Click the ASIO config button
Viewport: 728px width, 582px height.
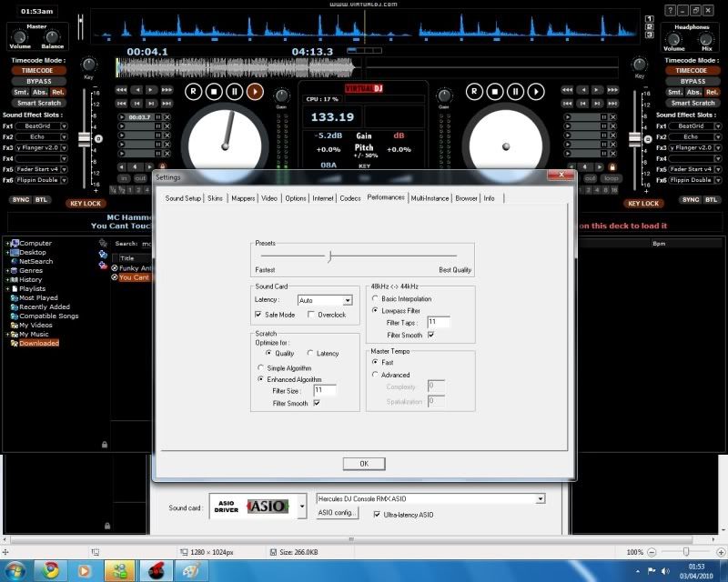pyautogui.click(x=337, y=513)
